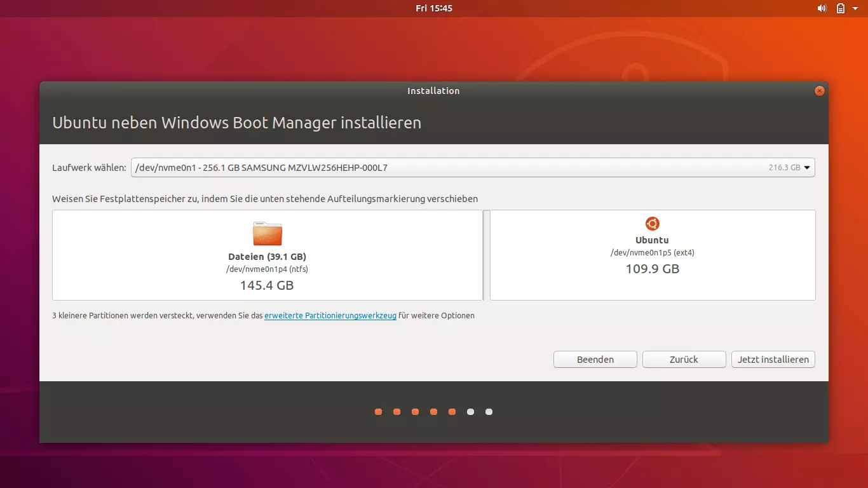This screenshot has width=868, height=488.
Task: Click the last white progress dot
Action: 489,412
